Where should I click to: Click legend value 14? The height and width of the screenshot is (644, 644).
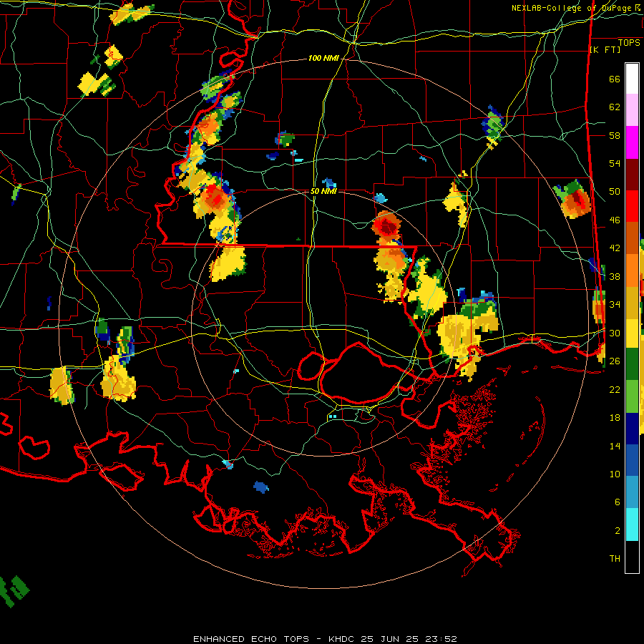click(x=615, y=446)
